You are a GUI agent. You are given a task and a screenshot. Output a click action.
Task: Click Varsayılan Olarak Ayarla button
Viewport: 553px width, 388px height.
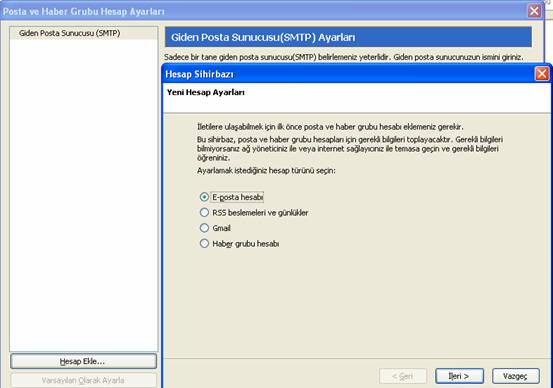pos(84,380)
